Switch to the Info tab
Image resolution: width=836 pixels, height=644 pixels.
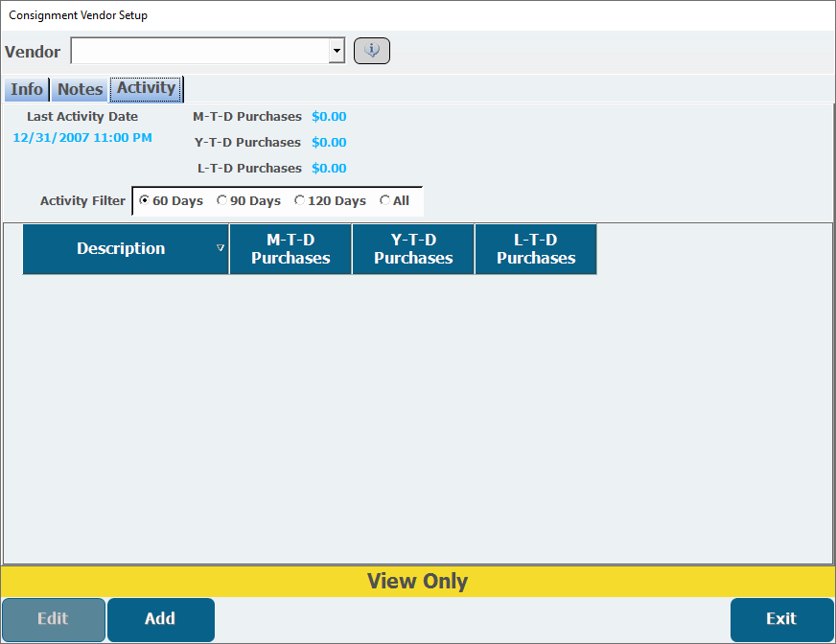coord(27,89)
